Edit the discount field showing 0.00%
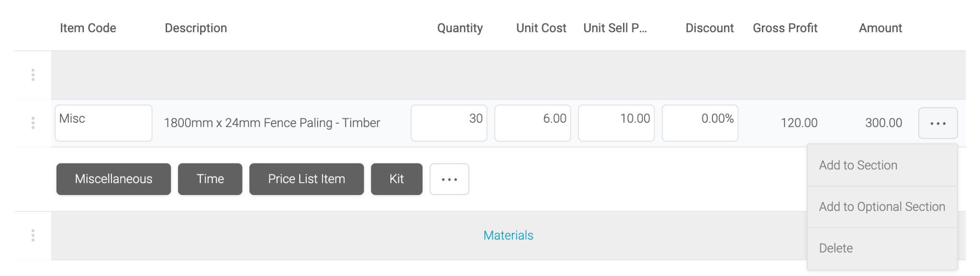The height and width of the screenshot is (276, 980). 700,123
